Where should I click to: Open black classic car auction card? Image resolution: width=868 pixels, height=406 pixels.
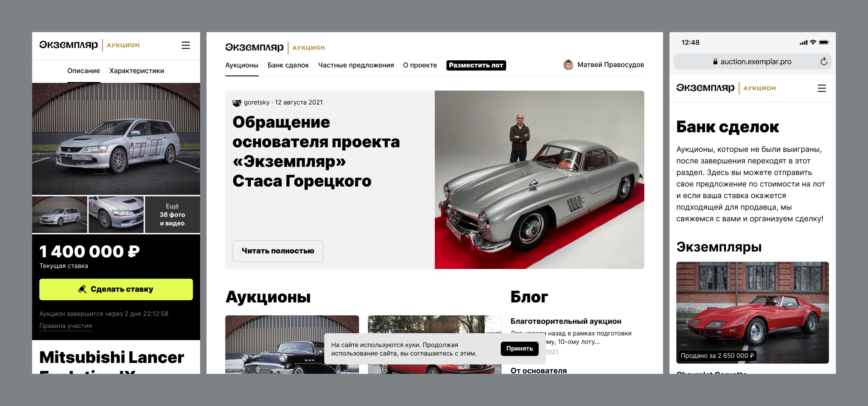292,344
